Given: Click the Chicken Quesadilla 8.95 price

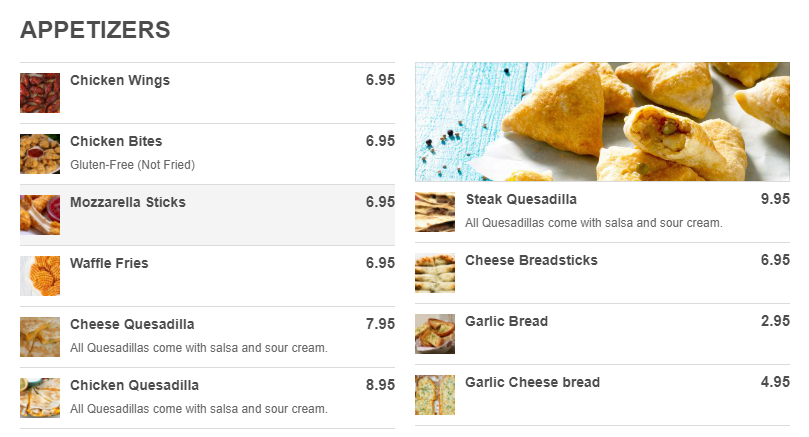Looking at the screenshot, I should [380, 385].
